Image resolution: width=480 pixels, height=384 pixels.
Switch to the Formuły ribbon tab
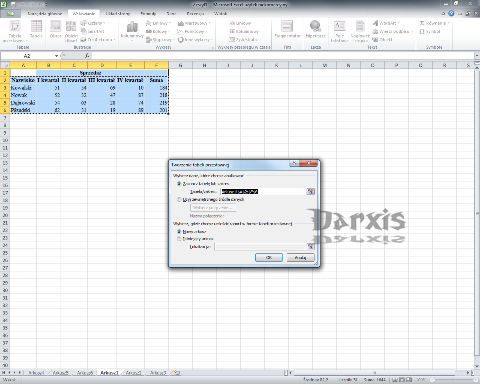coord(148,13)
